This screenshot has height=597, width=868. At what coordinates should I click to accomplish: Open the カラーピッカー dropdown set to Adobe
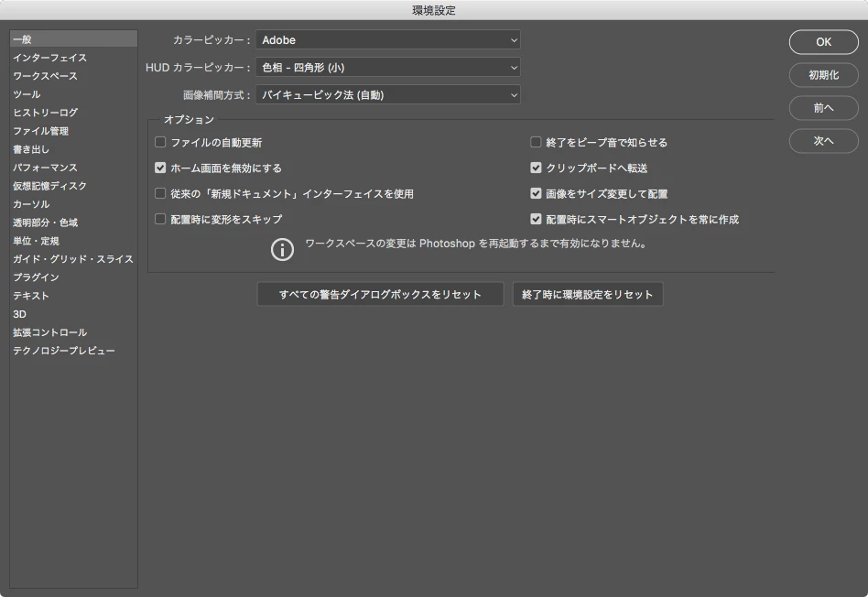(388, 40)
